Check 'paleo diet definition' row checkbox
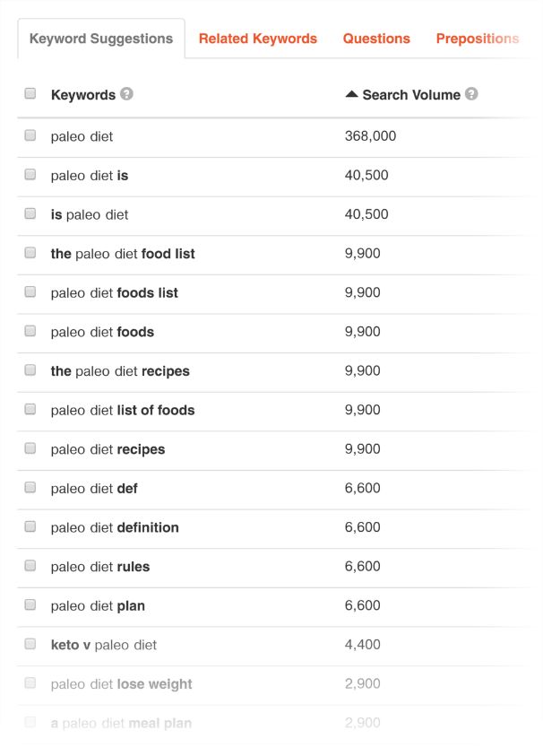This screenshot has height=756, width=543. pos(30,526)
